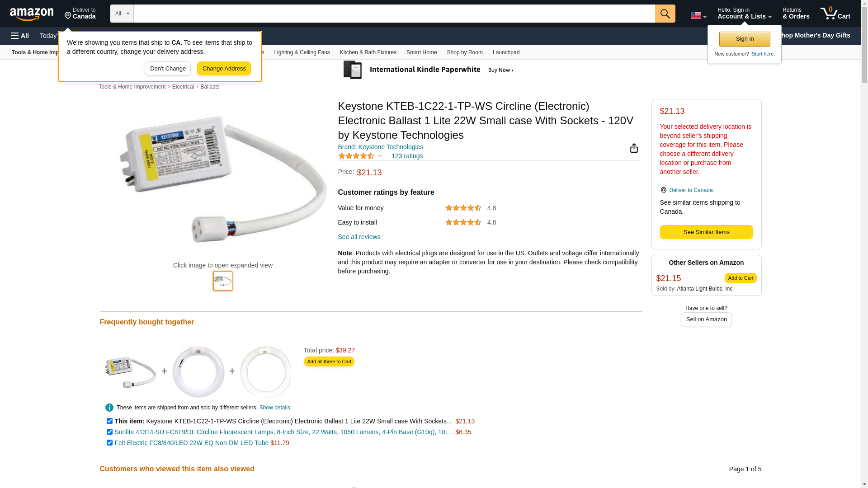Click the 123 ratings link
This screenshot has width=868, height=488.
[407, 156]
